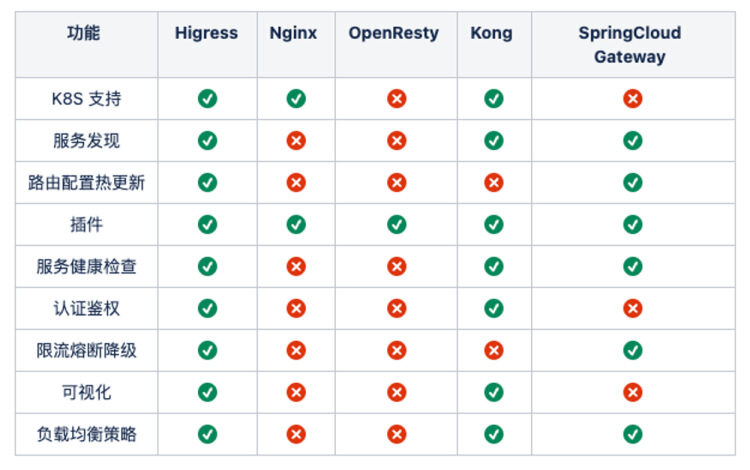The image size is (750, 470).
Task: Click Higress's green check for 服务健康检查
Action: (x=207, y=267)
